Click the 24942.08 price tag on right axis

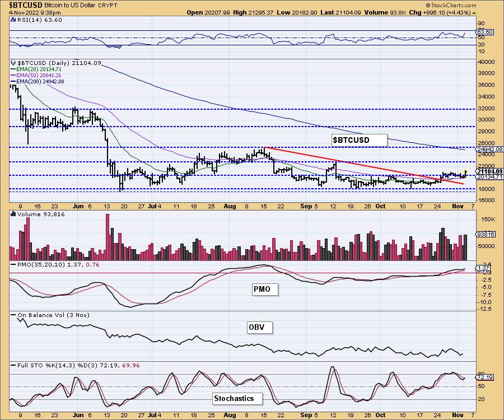pyautogui.click(x=489, y=149)
